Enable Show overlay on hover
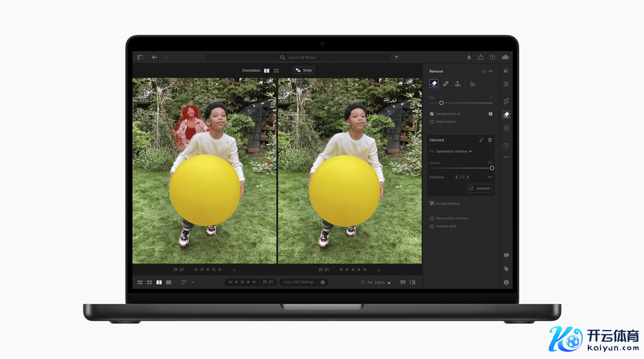The image size is (644, 359). [432, 218]
